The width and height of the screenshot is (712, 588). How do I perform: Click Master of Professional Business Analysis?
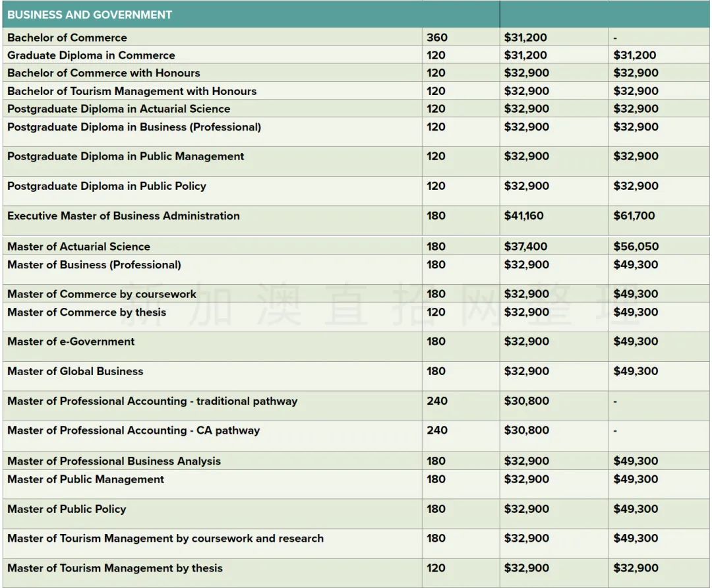[114, 461]
